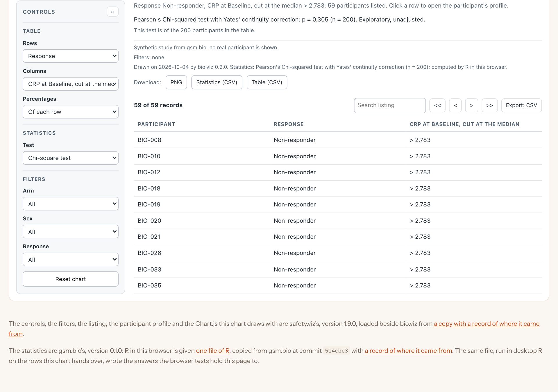
Task: Open the statistical Test dropdown
Action: (x=71, y=158)
